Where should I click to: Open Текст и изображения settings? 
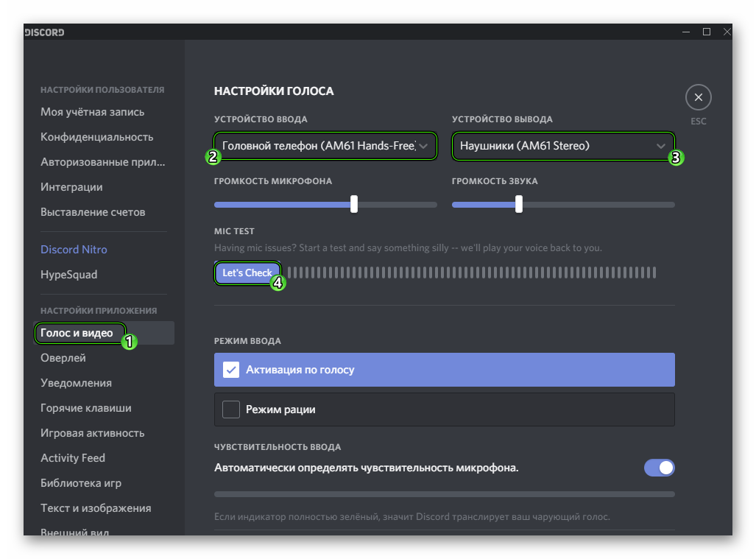(x=96, y=508)
